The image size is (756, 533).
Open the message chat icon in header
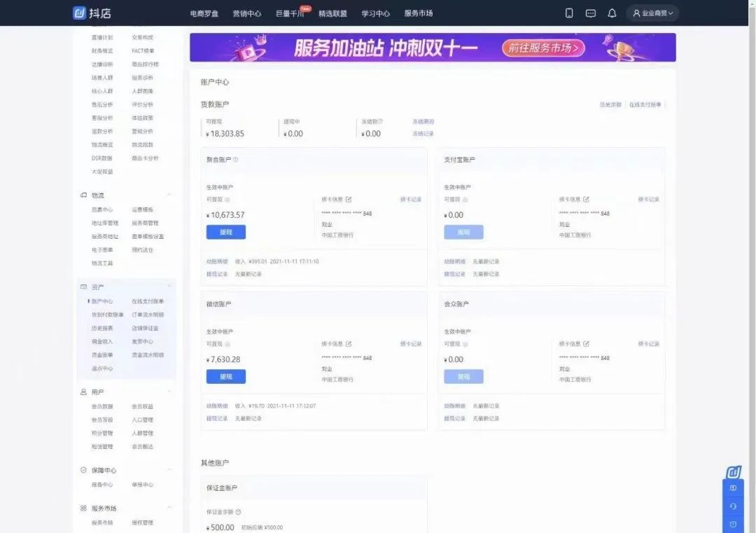coord(591,13)
